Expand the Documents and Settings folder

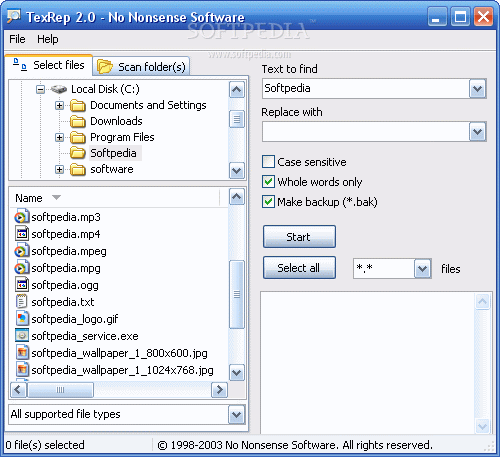[59, 105]
